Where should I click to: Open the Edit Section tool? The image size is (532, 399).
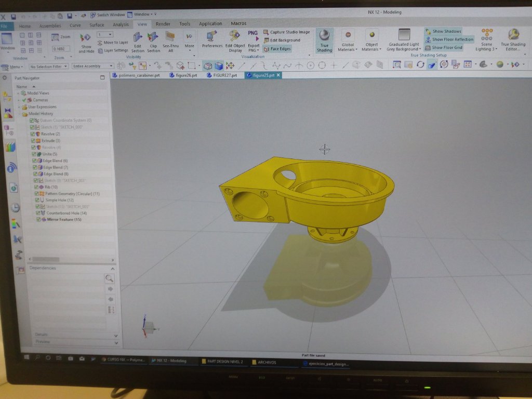(137, 42)
